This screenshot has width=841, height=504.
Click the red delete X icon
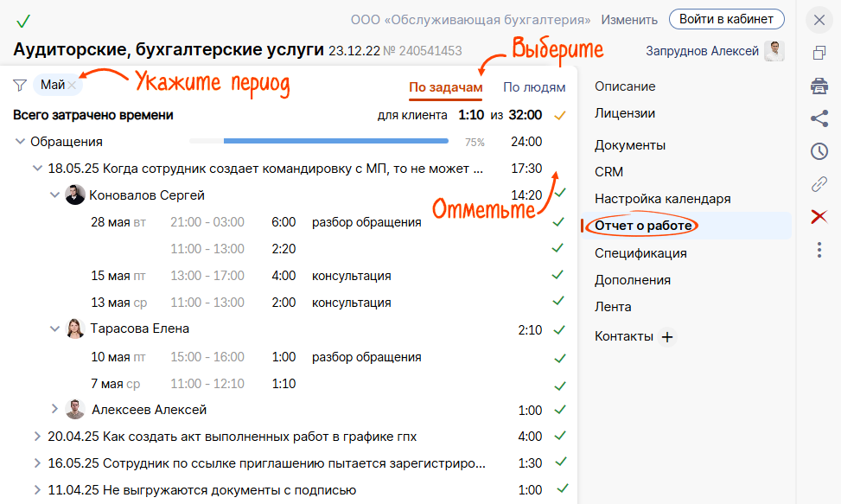(x=819, y=217)
